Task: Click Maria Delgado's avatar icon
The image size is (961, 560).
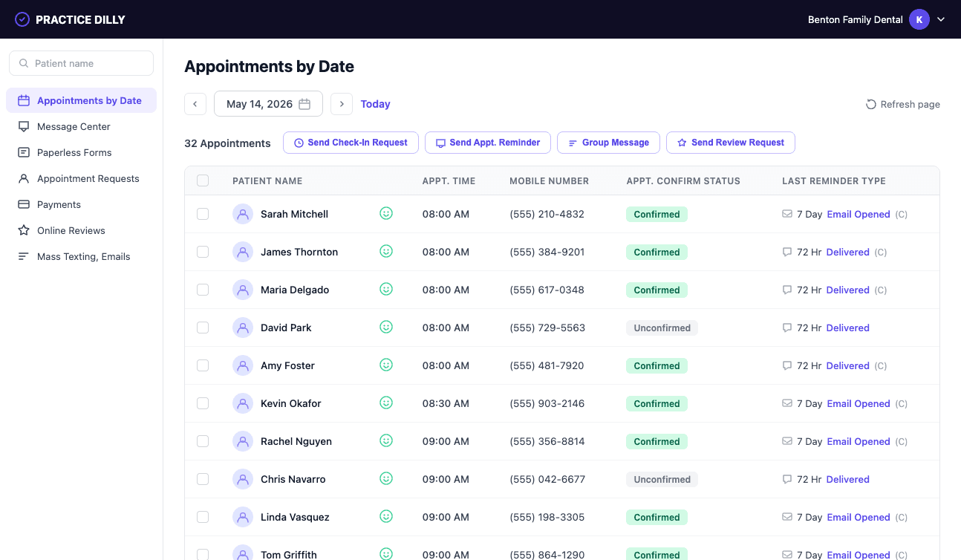Action: (x=243, y=290)
